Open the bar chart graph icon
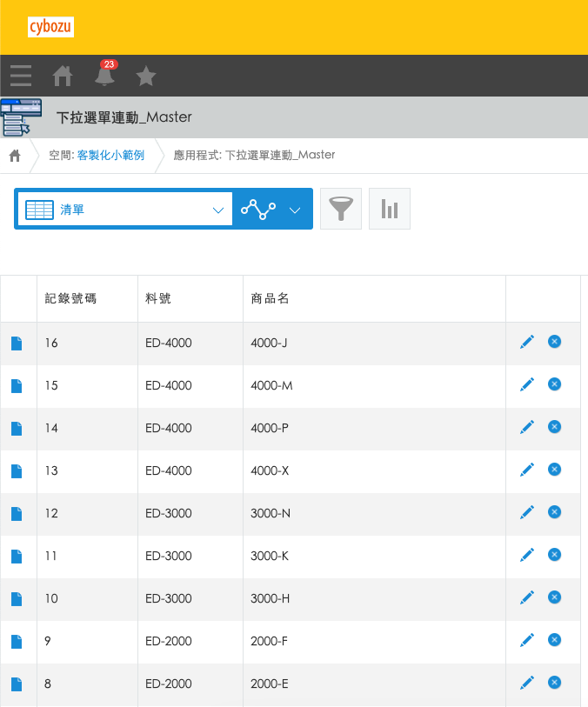588x707 pixels. click(390, 209)
